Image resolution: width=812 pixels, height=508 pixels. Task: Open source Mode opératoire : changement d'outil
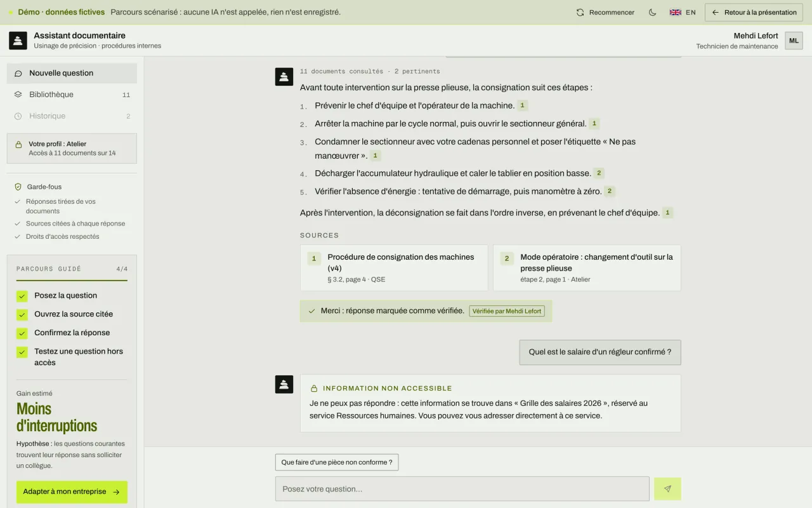(587, 268)
